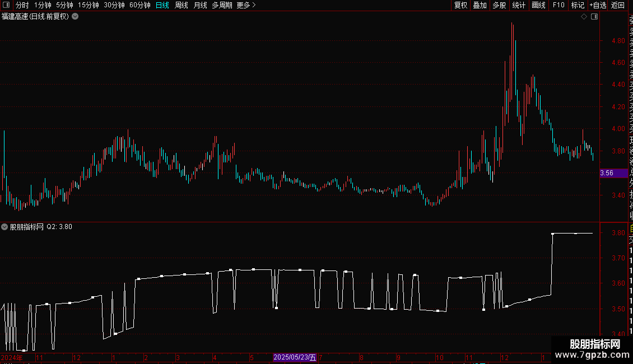Viewport: 633px width, 364px height.
Task: Click the 多股 multi-stock button
Action: [x=499, y=5]
